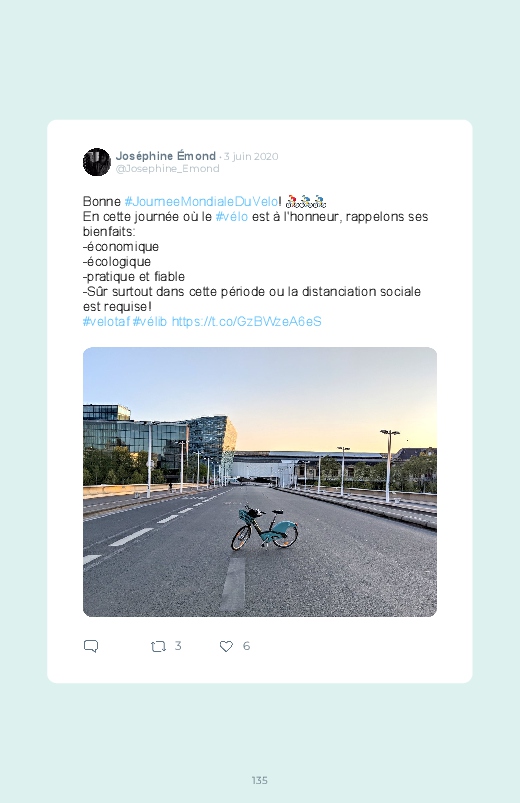The width and height of the screenshot is (520, 803).
Task: Open the #JourneeMondialeDuVelo hashtag
Action: [201, 202]
